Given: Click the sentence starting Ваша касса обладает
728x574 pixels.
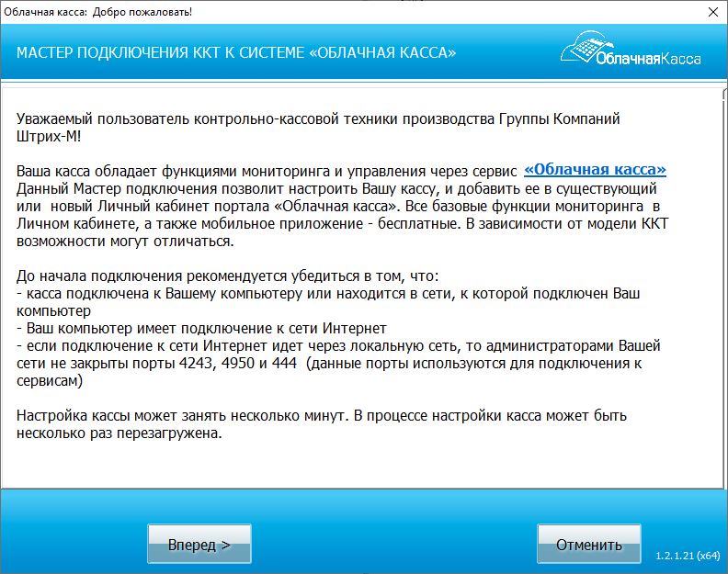Looking at the screenshot, I should click(x=267, y=171).
